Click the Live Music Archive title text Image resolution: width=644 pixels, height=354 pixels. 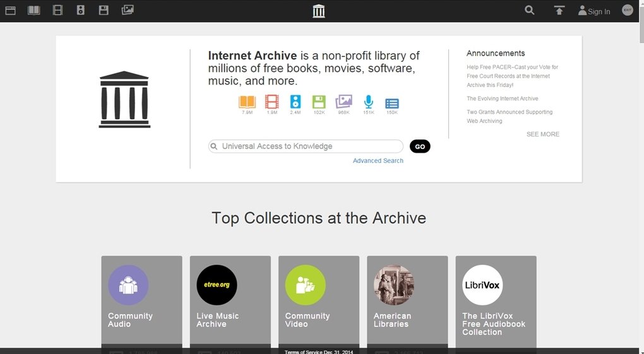click(218, 320)
